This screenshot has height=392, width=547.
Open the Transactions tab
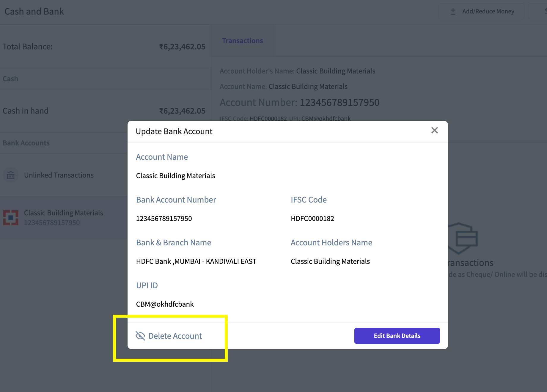pyautogui.click(x=242, y=41)
